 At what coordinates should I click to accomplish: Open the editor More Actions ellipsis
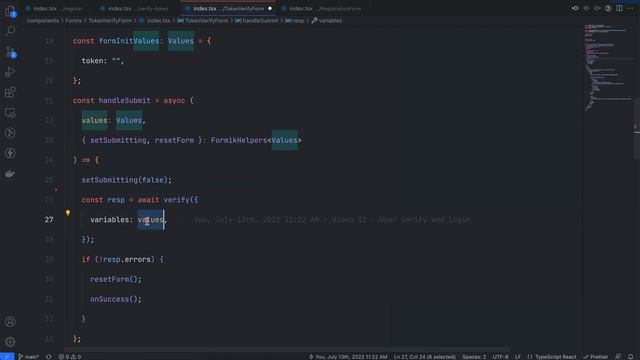[631, 8]
